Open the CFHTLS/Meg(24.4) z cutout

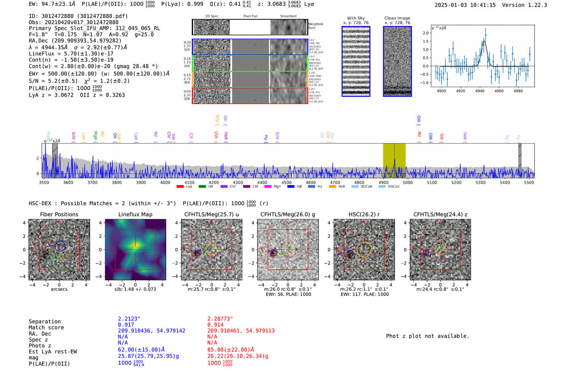[x=440, y=250]
